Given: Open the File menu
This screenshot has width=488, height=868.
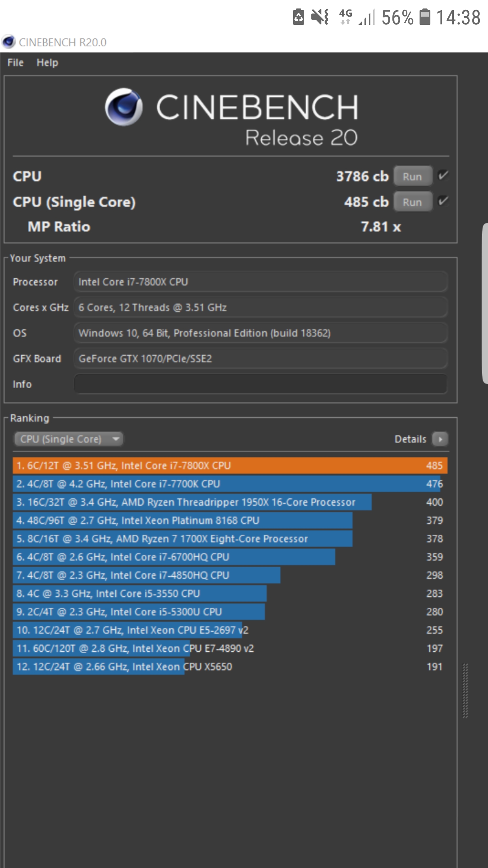Looking at the screenshot, I should click(15, 62).
